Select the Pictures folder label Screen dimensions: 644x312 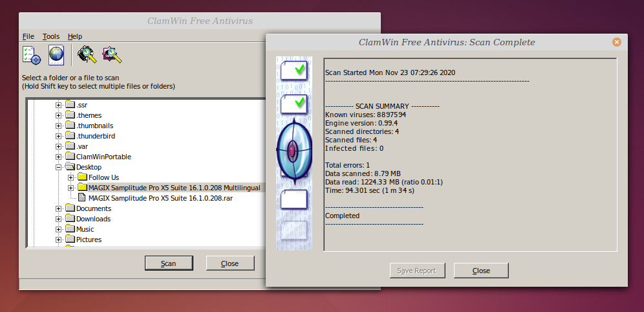point(89,240)
